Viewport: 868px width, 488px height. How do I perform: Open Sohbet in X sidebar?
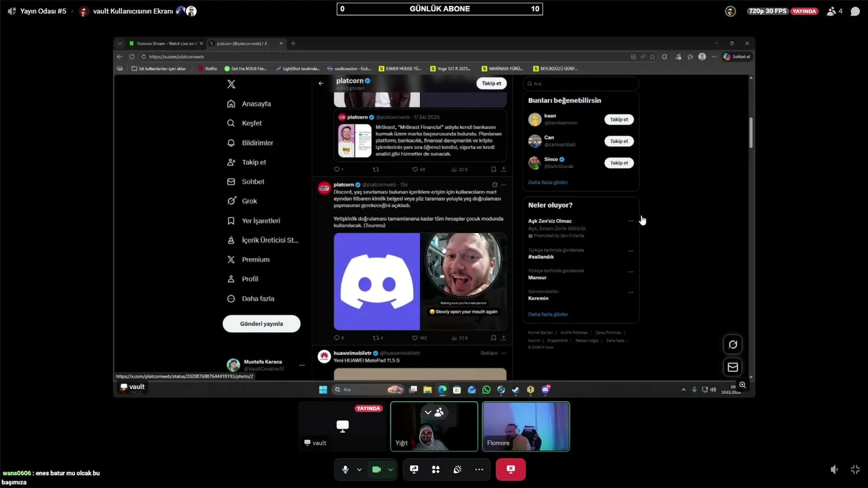245,182
